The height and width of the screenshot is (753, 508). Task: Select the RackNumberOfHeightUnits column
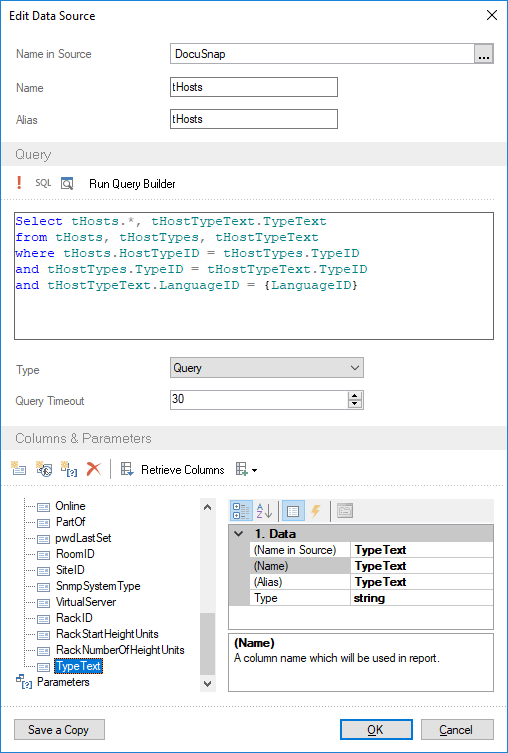[120, 650]
